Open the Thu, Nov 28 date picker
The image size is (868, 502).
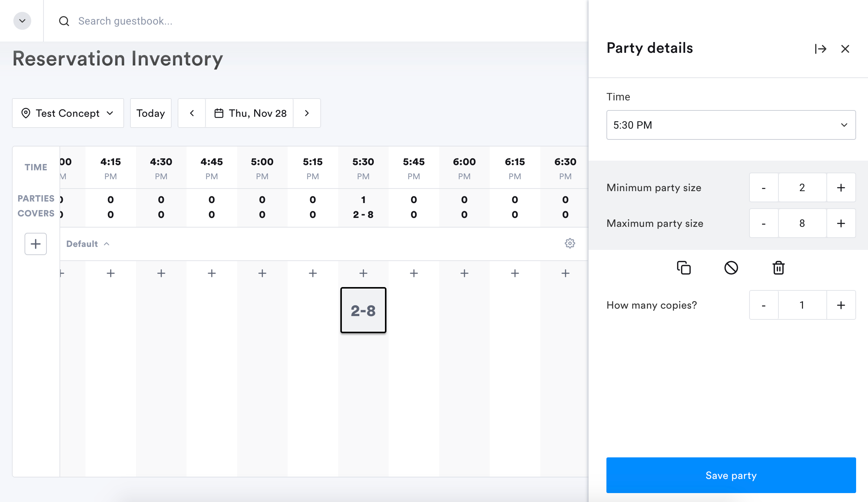[x=250, y=113]
